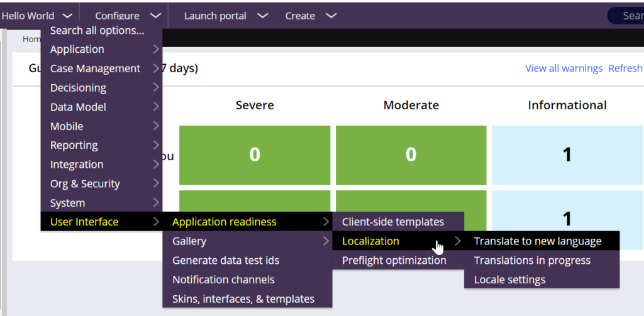Expand the Integration submenu arrow
Image resolution: width=644 pixels, height=316 pixels.
pyautogui.click(x=156, y=165)
